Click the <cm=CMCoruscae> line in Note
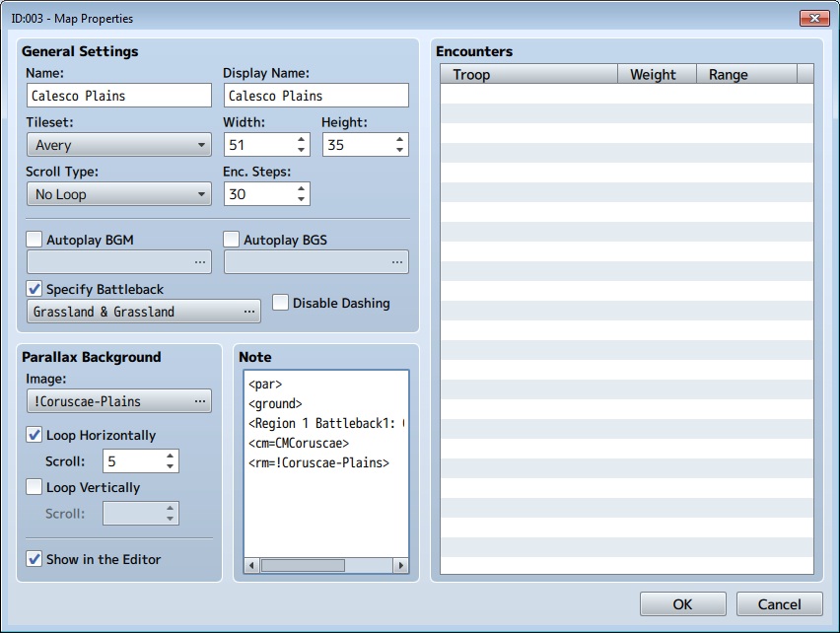This screenshot has width=840, height=633. (x=299, y=444)
